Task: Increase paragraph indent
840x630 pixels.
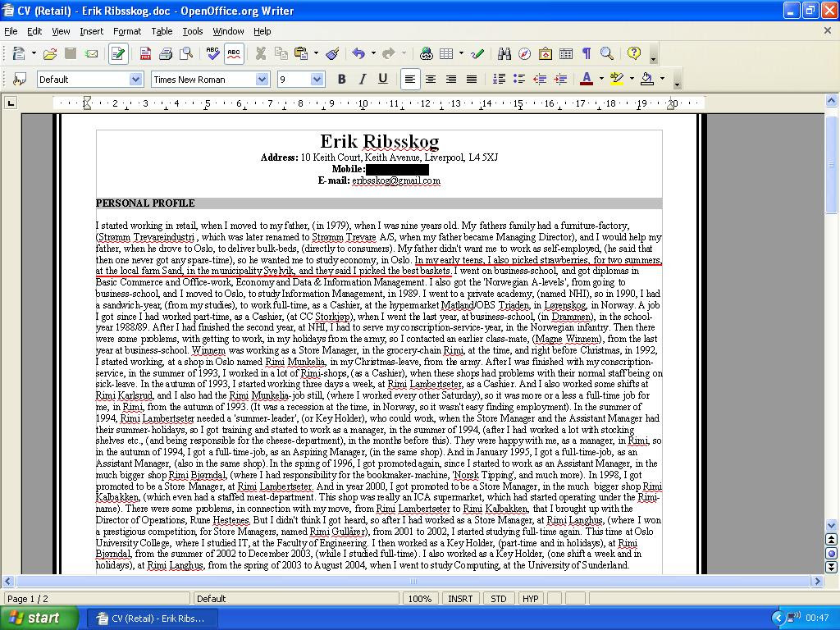Action: [560, 80]
